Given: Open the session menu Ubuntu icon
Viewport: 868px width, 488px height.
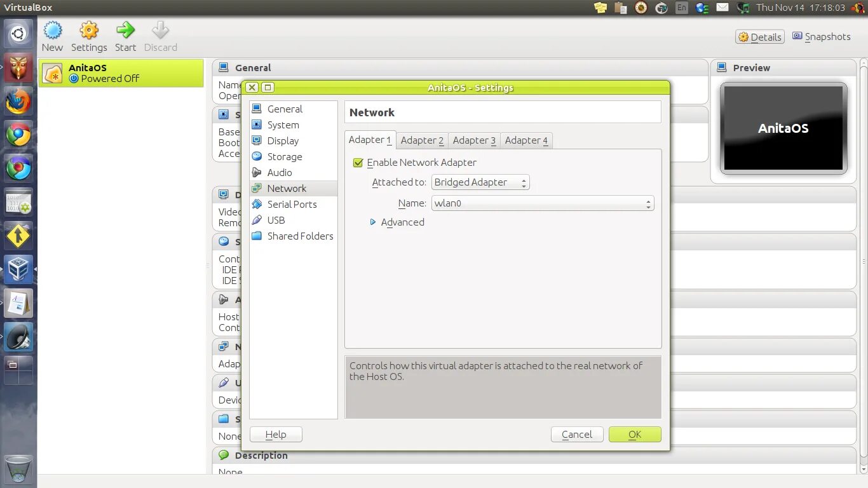Looking at the screenshot, I should (x=858, y=8).
